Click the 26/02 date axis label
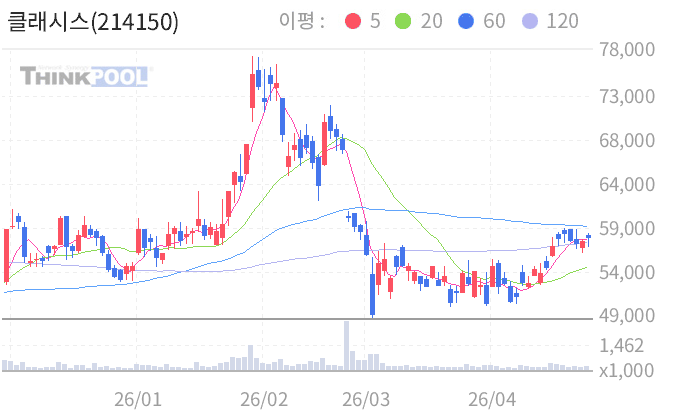Image resolution: width=686 pixels, height=420 pixels. pos(264,399)
